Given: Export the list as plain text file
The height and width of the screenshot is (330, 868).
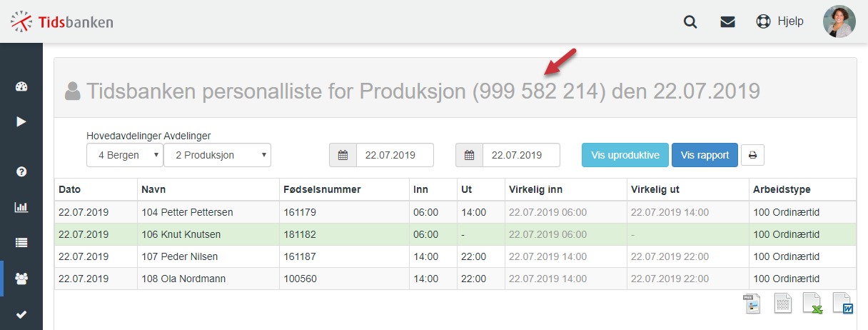Looking at the screenshot, I should 783,304.
